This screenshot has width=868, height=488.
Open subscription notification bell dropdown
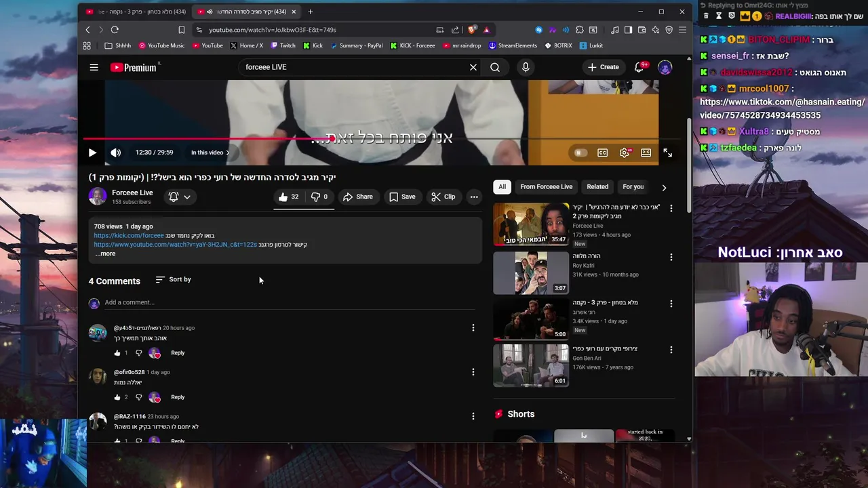(180, 197)
